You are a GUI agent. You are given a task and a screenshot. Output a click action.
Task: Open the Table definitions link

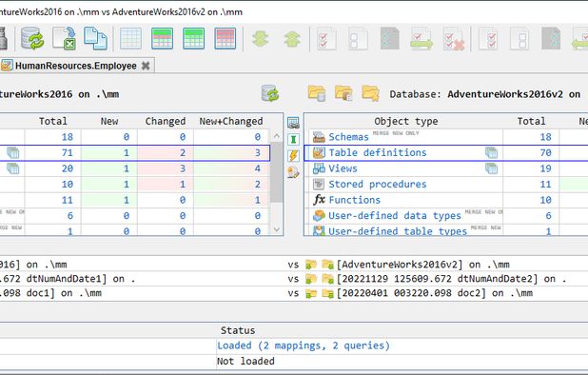point(378,152)
